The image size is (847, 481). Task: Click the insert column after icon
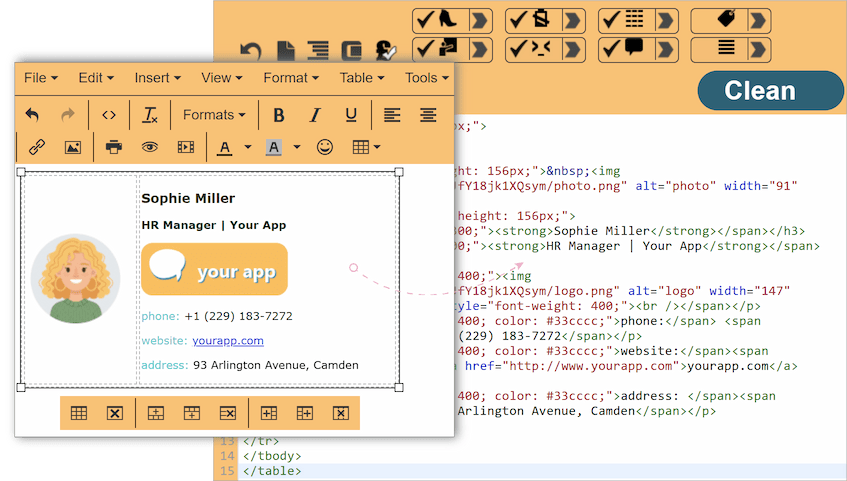[x=305, y=413]
